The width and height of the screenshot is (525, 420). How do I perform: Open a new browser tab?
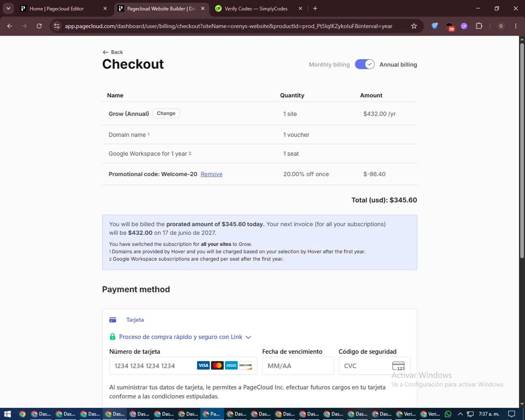pos(315,8)
